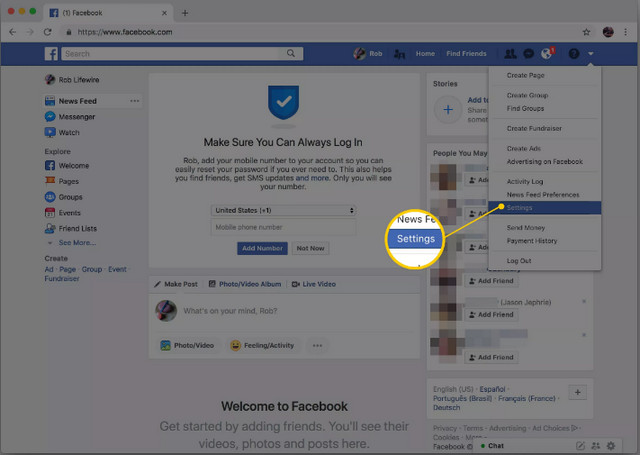Click the Facebook logo in the blue bar

(x=51, y=53)
